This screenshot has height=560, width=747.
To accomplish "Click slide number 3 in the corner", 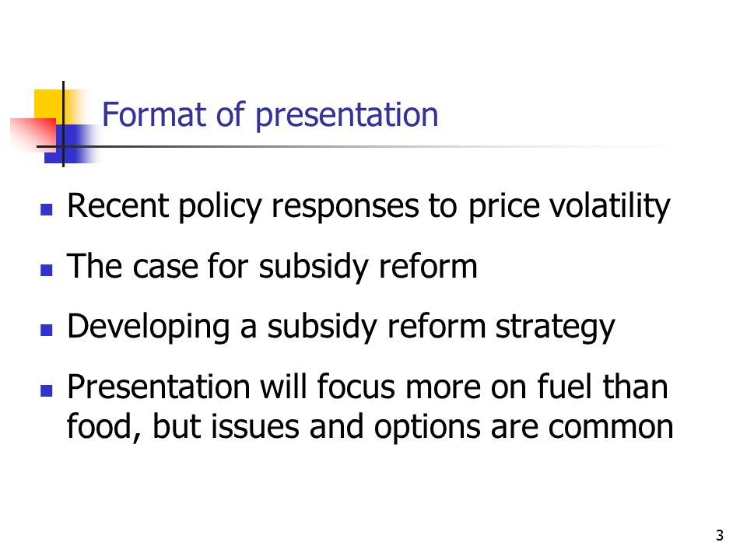I will point(719,535).
